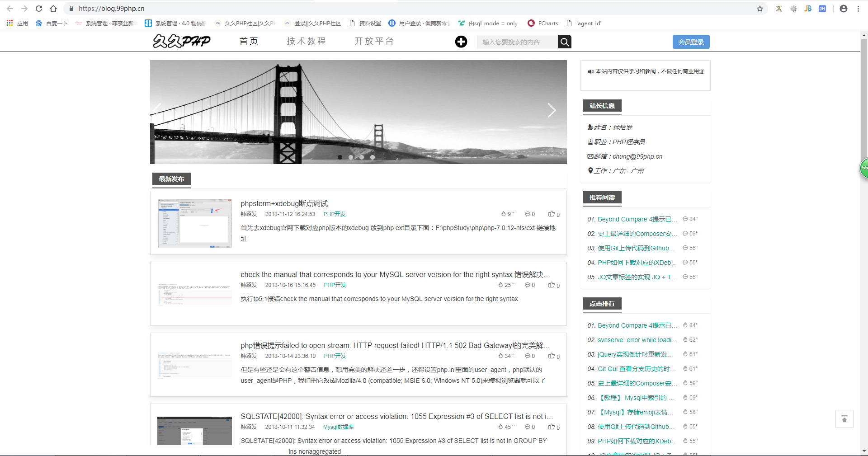Go to previous slide with left chevron
The image size is (868, 456).
pos(158,110)
